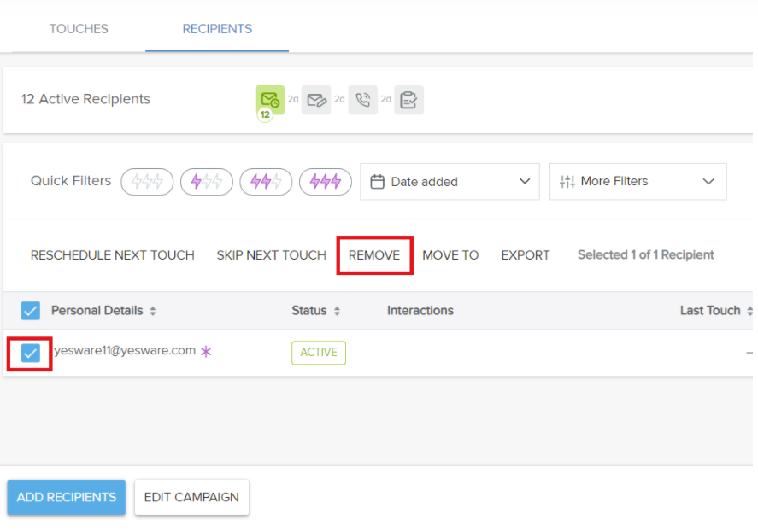Screen dimensions: 758x532
Task: Click the second touch manual email icon
Action: click(316, 100)
